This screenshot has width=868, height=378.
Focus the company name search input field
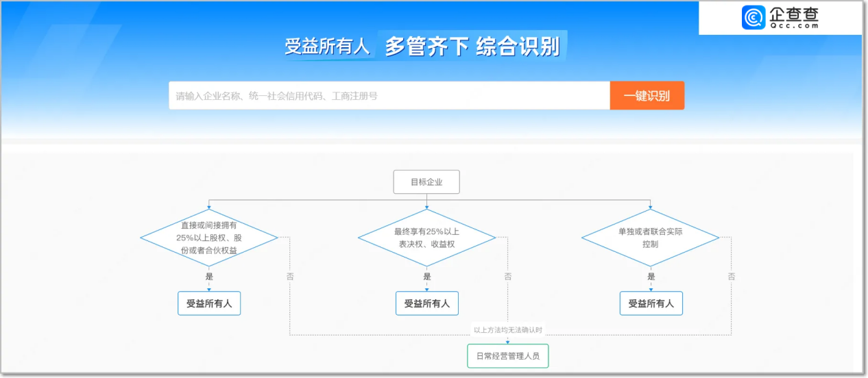[389, 96]
